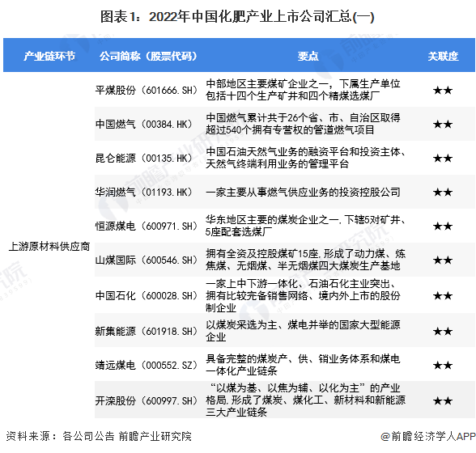Click 平煤股份 description about 十四个生产矿井
Screen dimensions: 476x453
pyautogui.click(x=303, y=90)
